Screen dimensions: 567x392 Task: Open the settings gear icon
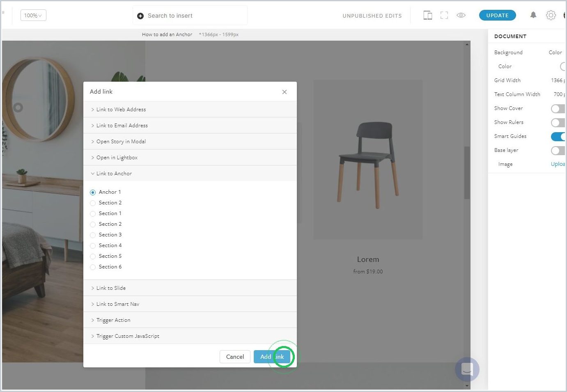click(x=551, y=15)
